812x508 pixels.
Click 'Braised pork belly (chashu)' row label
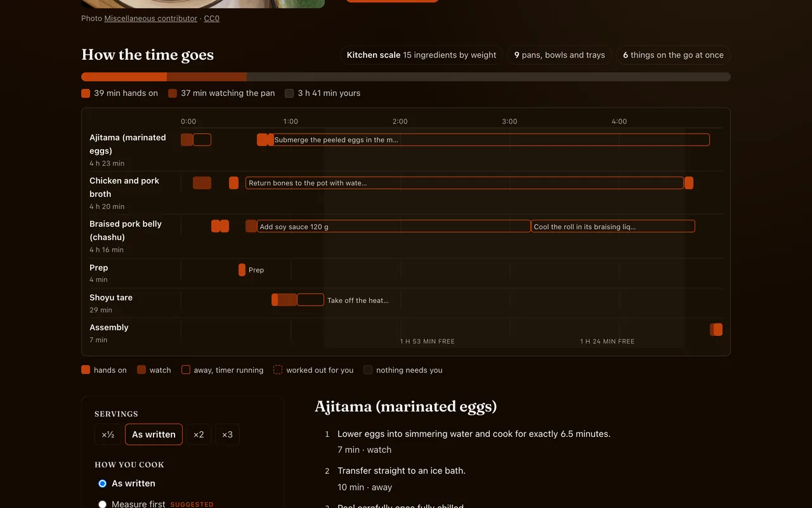click(x=126, y=231)
